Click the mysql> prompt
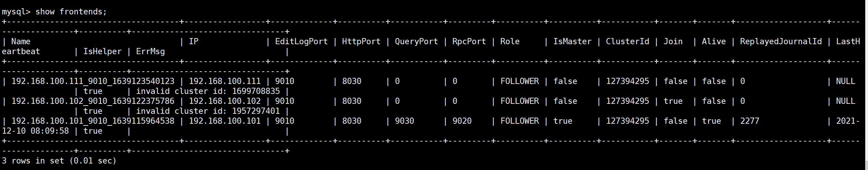868x170 pixels. (x=16, y=12)
